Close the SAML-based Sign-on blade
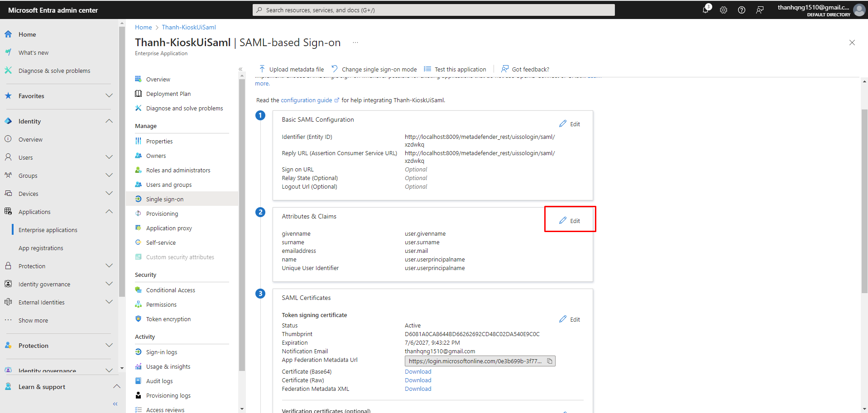The image size is (868, 413). (852, 43)
